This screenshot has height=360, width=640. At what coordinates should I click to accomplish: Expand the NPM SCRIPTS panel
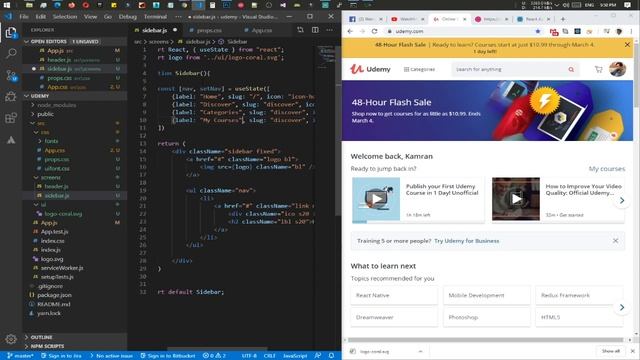(x=44, y=346)
